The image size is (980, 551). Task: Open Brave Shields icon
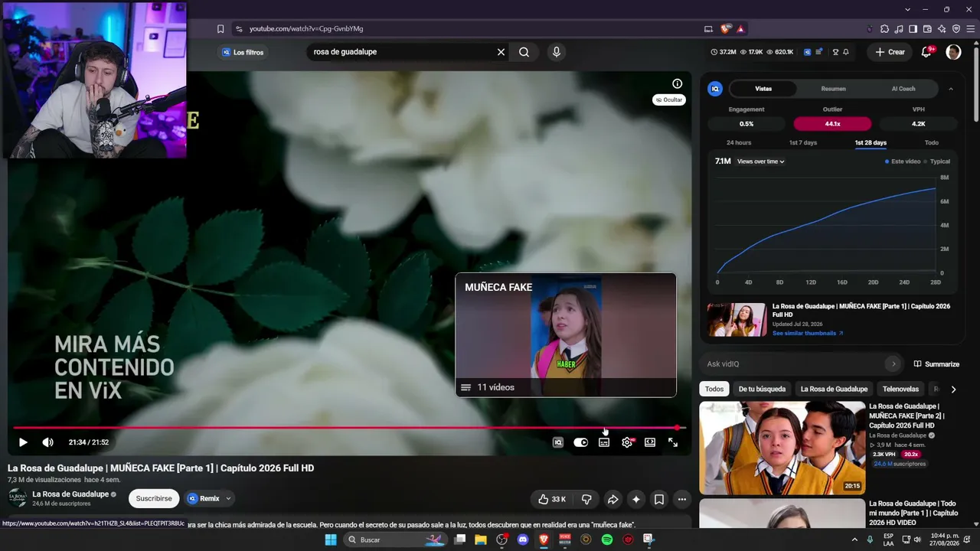[x=725, y=29]
